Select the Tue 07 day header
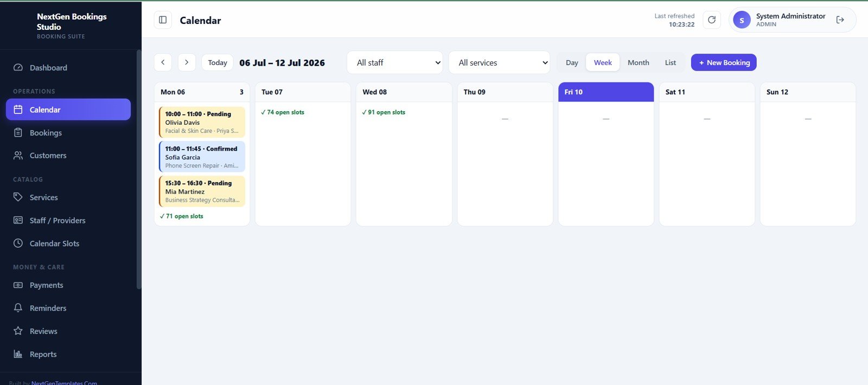This screenshot has width=868, height=385. pos(303,92)
